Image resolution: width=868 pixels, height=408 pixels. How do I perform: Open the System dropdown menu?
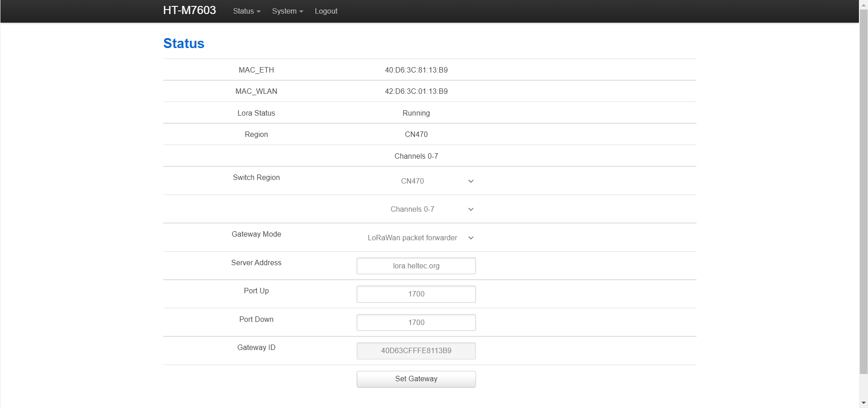click(x=287, y=11)
